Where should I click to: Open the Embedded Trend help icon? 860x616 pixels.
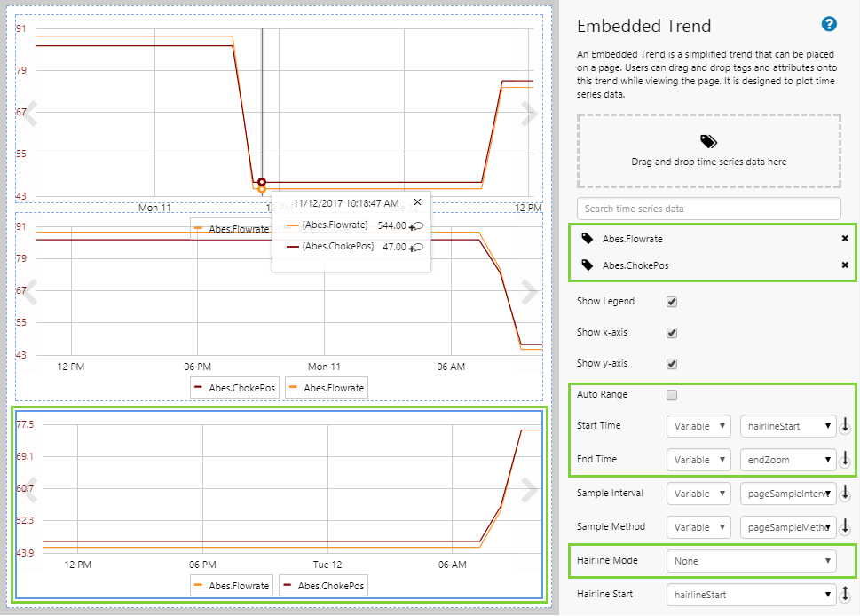[829, 25]
